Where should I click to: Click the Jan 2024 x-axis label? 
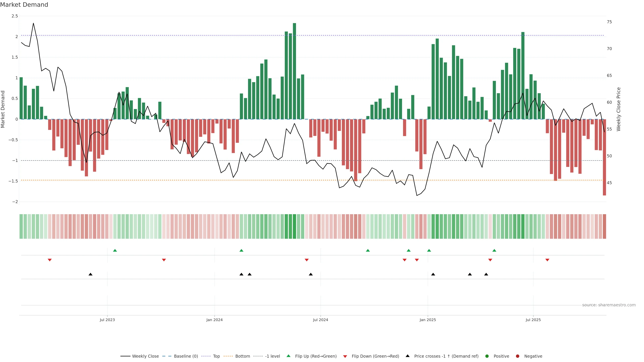(214, 320)
